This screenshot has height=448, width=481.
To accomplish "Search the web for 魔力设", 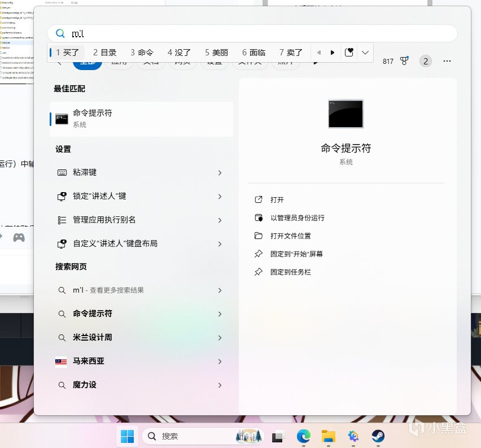I will tap(141, 385).
